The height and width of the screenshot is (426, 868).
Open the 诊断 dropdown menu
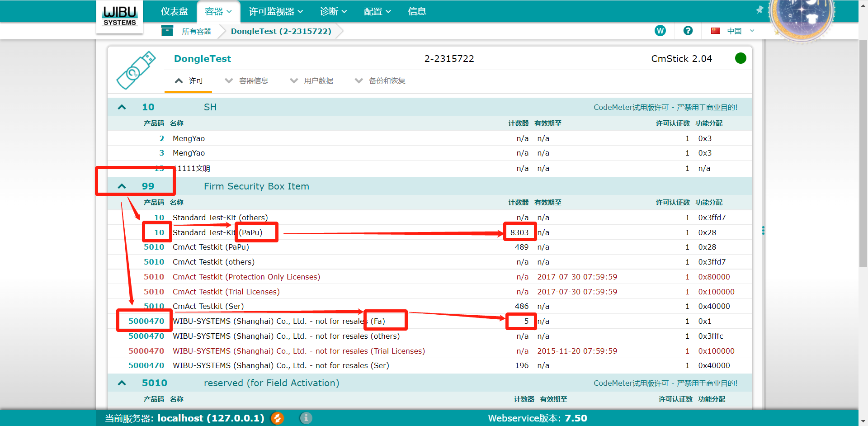(333, 11)
